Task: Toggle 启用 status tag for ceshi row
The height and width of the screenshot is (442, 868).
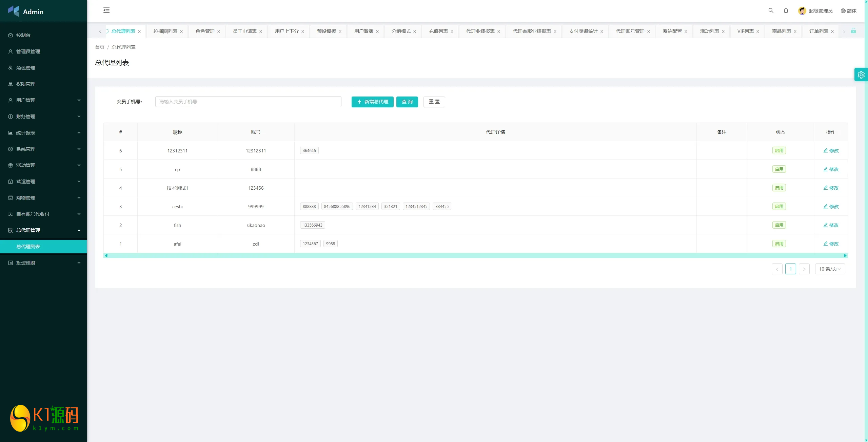Action: (779, 207)
